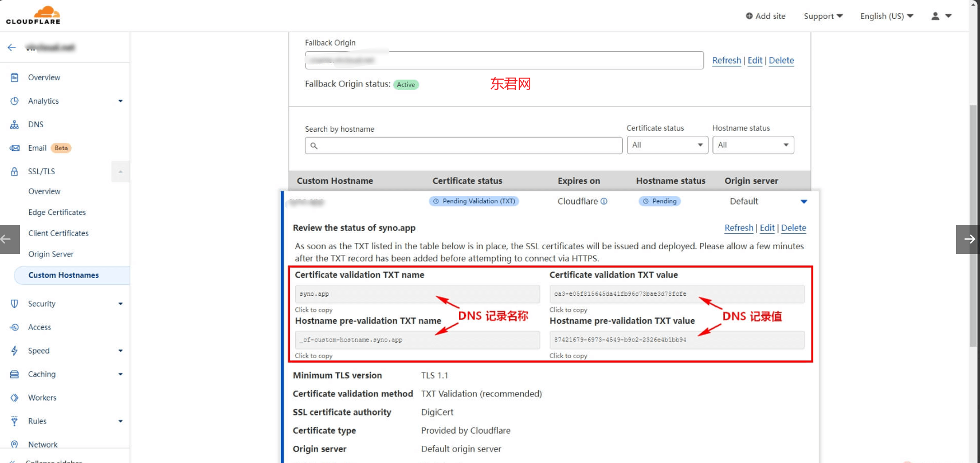Refresh the Fallback Origin
The width and height of the screenshot is (980, 463).
click(x=727, y=60)
